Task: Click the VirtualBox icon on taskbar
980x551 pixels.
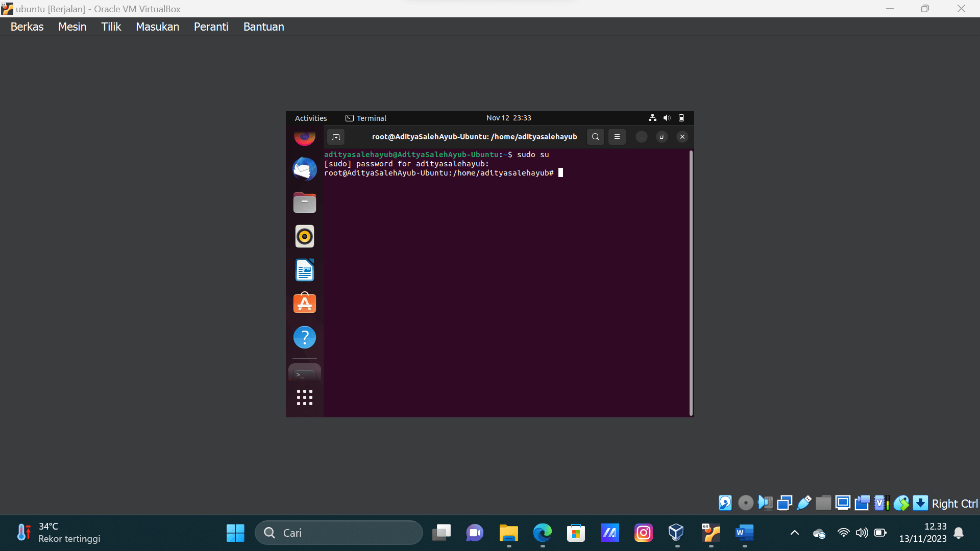Action: [x=676, y=533]
